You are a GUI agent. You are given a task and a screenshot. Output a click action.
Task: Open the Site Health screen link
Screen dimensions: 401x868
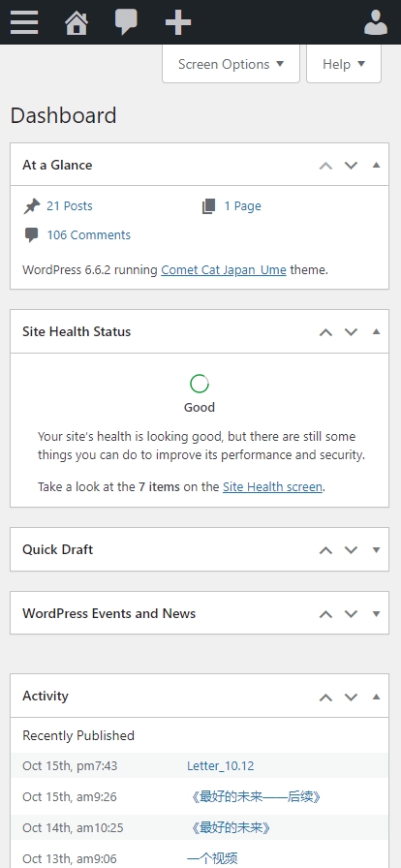click(272, 487)
